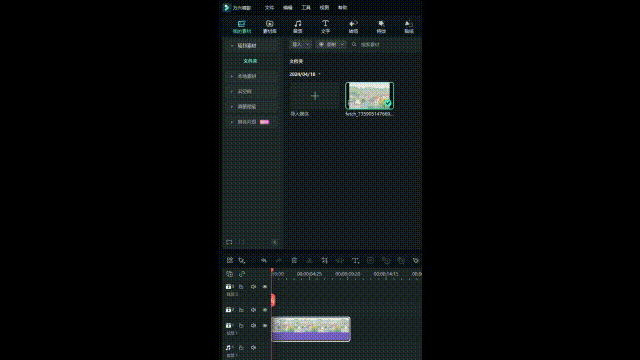
Task: Click the Delete trash icon
Action: (294, 260)
